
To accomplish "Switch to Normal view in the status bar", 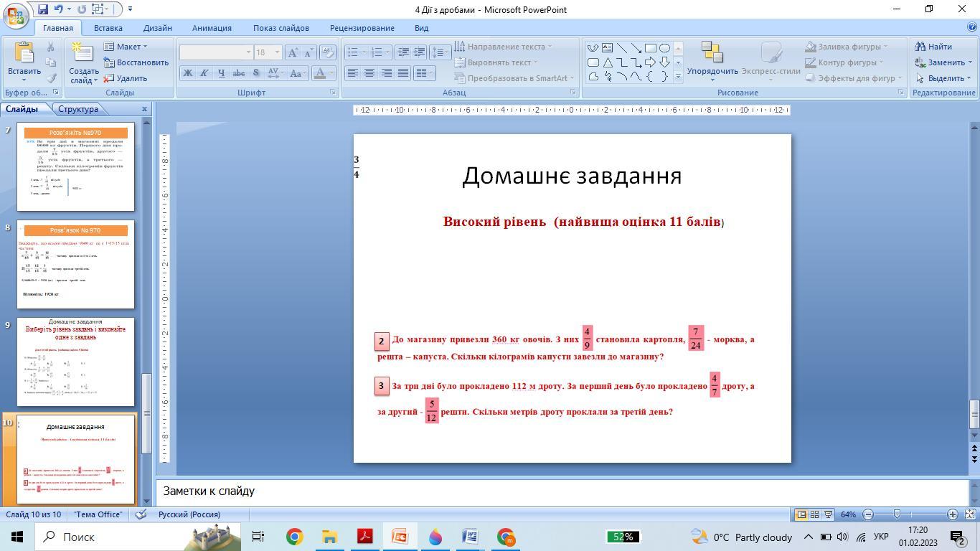I will coord(801,514).
